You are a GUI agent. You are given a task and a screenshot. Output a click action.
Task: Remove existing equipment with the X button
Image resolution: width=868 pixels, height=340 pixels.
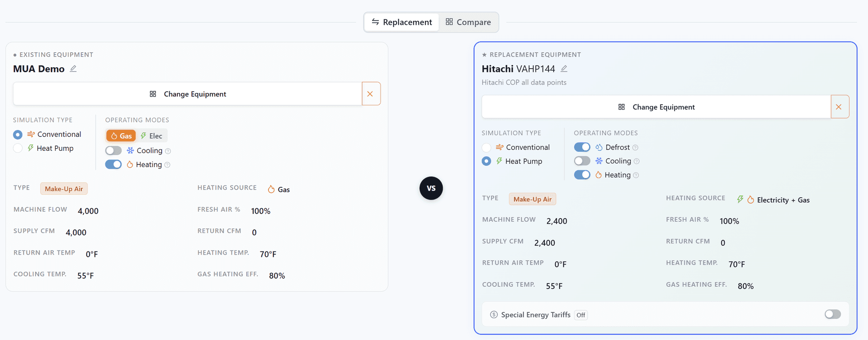371,94
